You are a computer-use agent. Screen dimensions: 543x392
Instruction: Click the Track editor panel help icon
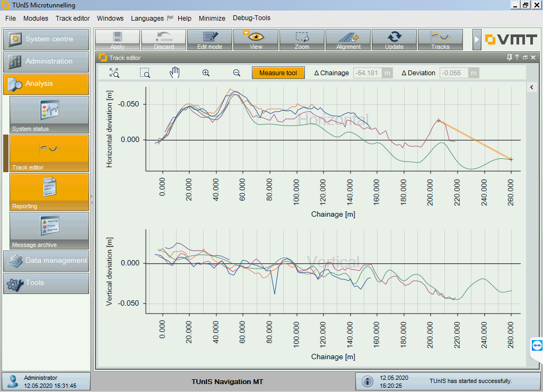[x=516, y=57]
